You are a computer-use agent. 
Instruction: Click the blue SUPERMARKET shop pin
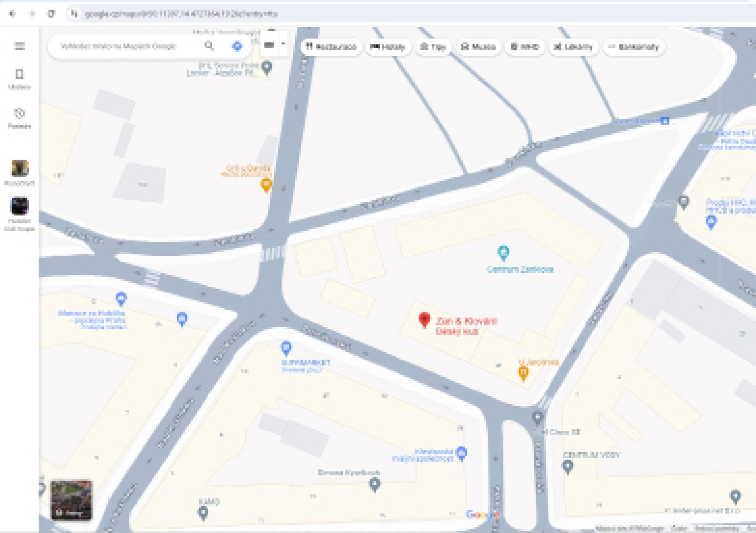tap(286, 348)
